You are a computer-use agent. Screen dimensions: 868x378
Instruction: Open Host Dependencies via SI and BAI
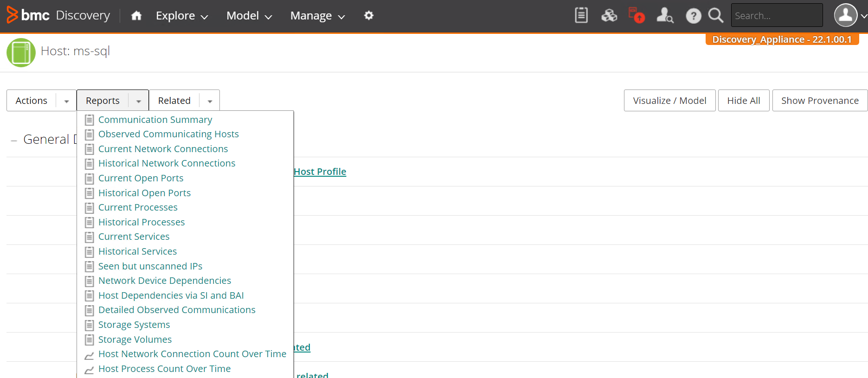(171, 295)
